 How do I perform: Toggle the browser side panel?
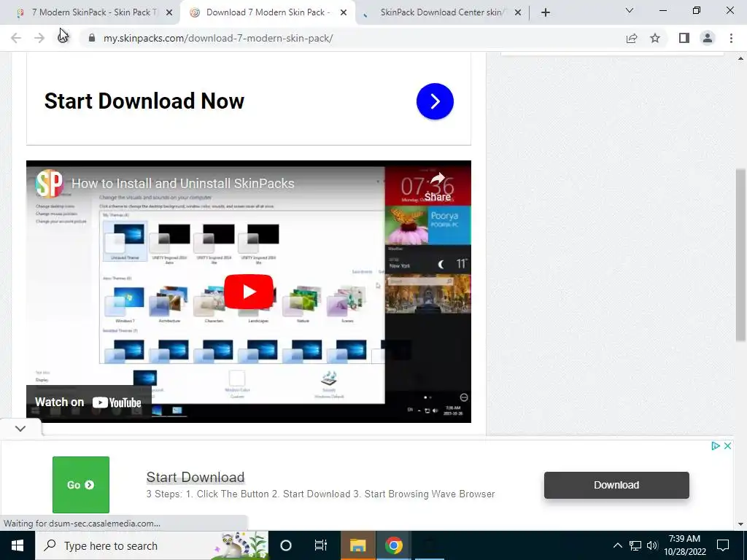pyautogui.click(x=684, y=38)
